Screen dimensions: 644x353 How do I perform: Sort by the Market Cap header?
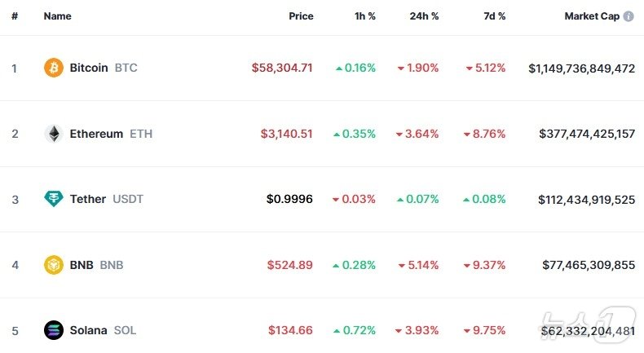592,16
